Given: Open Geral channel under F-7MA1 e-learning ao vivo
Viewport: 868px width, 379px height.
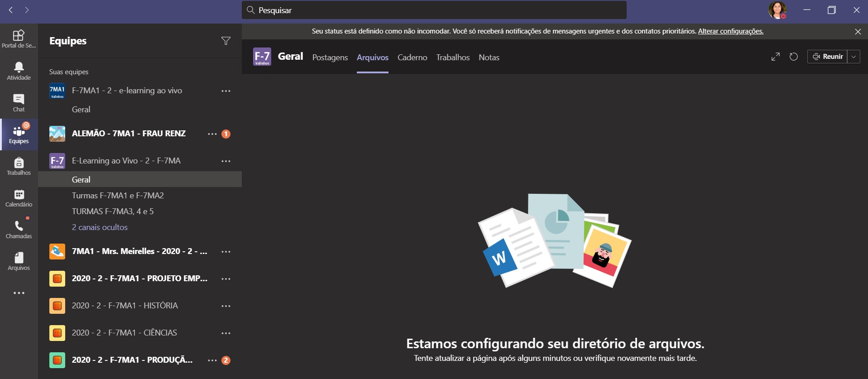Looking at the screenshot, I should click(x=81, y=110).
